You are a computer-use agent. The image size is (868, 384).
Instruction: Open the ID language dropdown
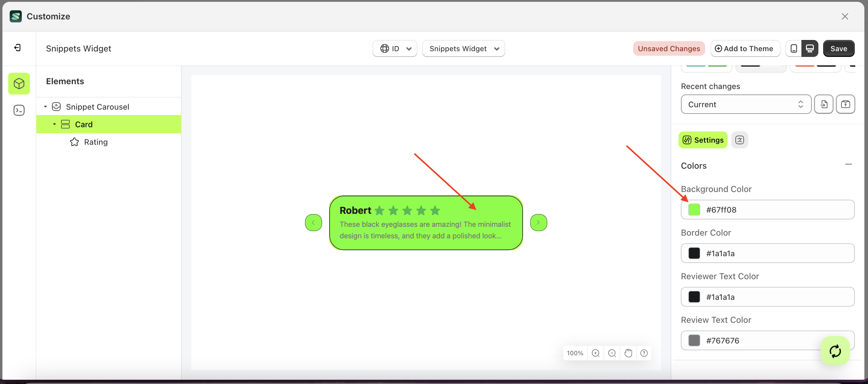[395, 48]
